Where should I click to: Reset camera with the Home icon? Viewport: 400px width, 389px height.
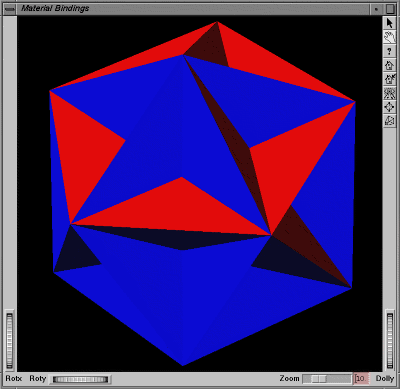(x=389, y=65)
